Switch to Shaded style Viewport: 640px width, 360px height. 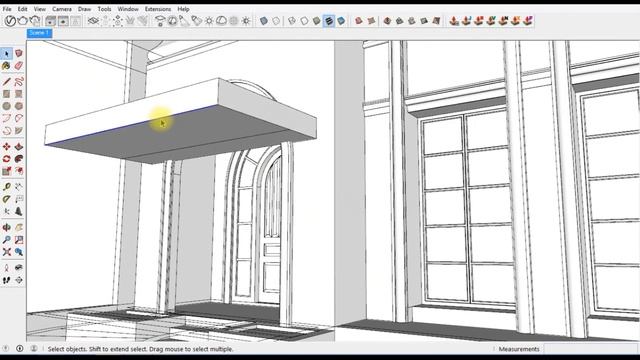tap(316, 21)
